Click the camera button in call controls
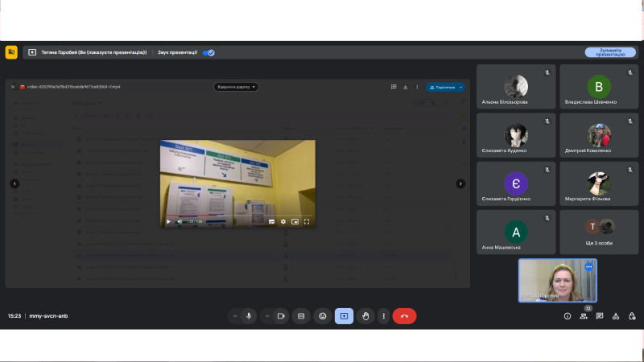 (282, 316)
